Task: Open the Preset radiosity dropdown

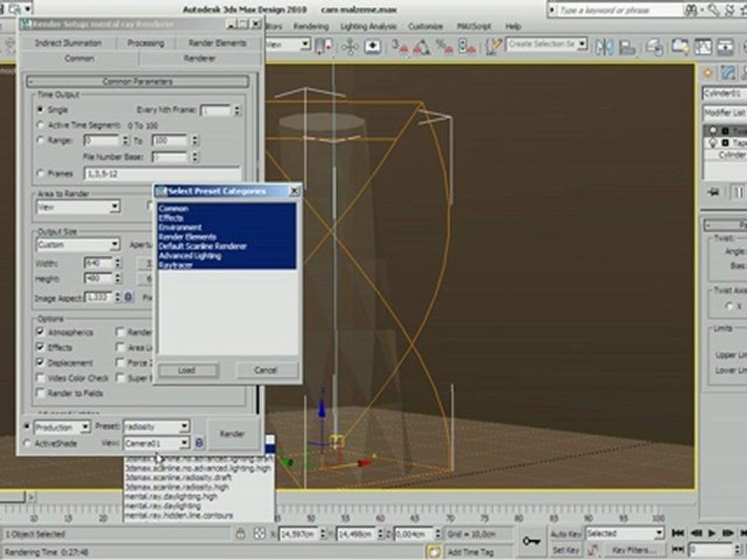Action: pos(156,427)
